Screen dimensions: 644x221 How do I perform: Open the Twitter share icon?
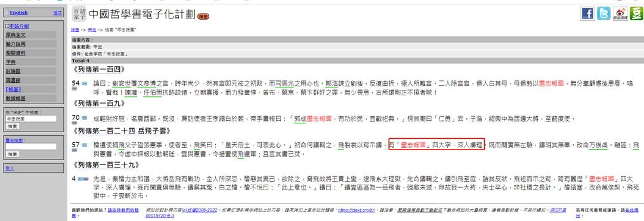coord(603,14)
